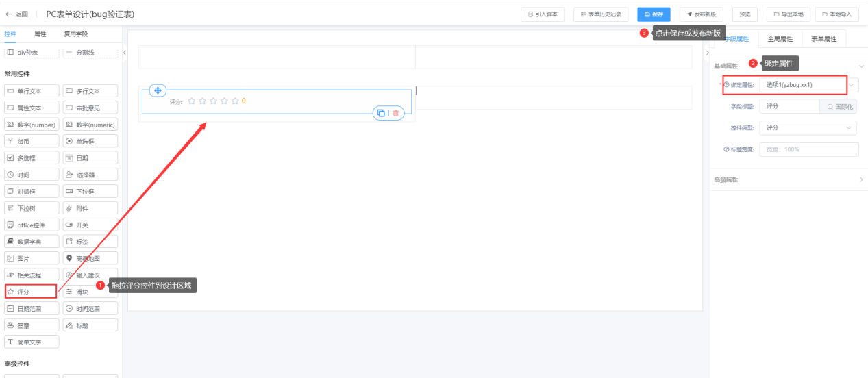Copy the selected rating field
Viewport: 868px width, 378px height.
click(x=381, y=113)
